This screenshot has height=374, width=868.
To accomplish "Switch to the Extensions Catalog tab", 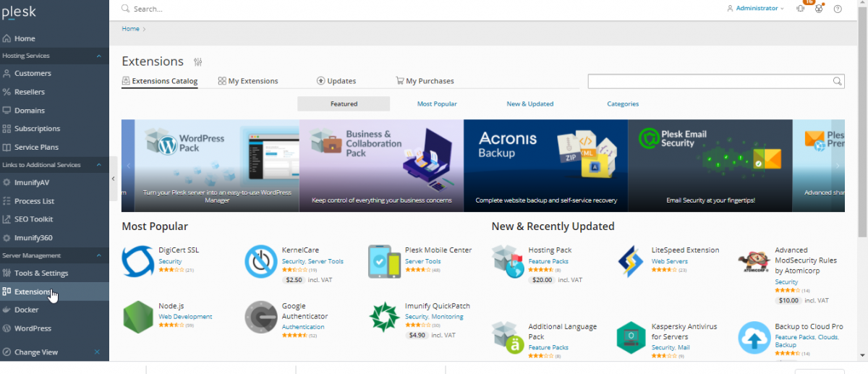I will [x=160, y=81].
